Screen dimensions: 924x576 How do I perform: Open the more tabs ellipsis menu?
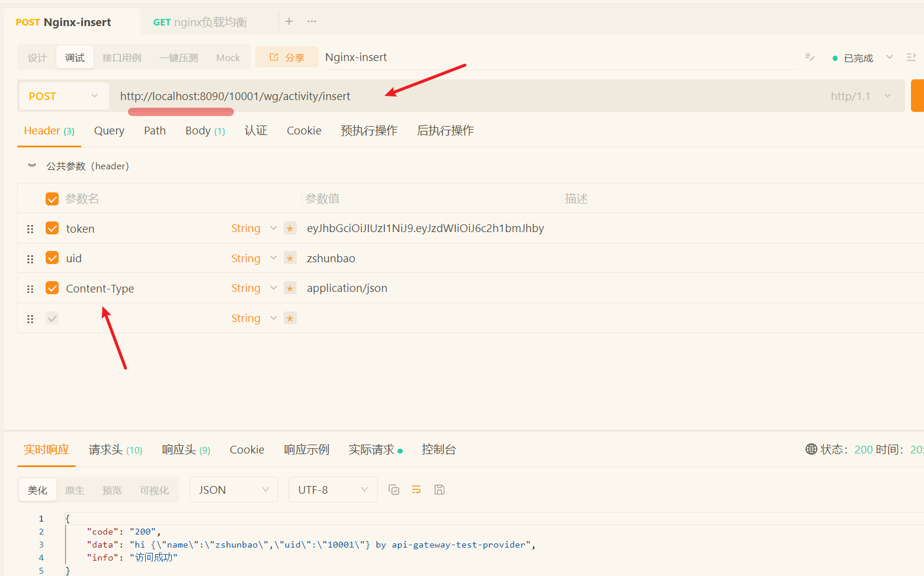[x=312, y=21]
